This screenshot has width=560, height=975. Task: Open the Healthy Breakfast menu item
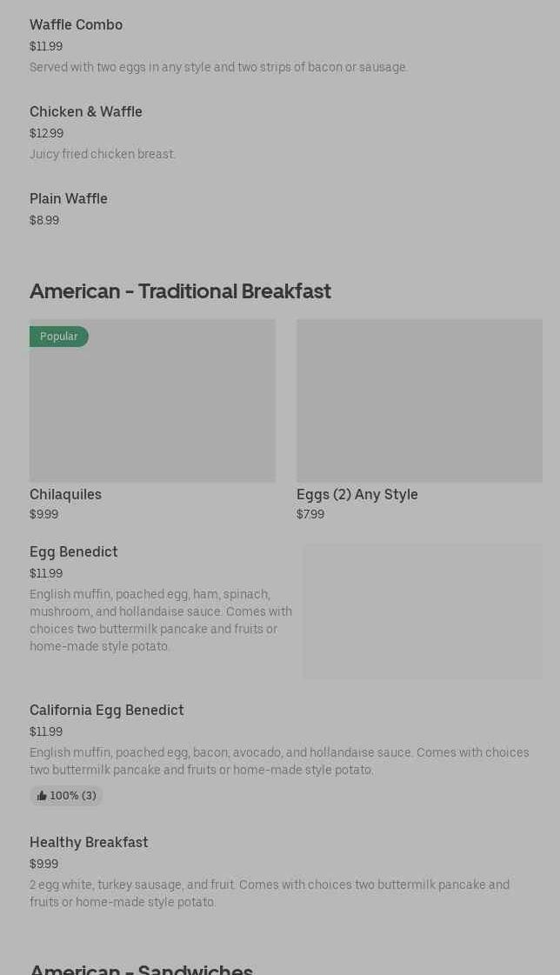tap(89, 843)
